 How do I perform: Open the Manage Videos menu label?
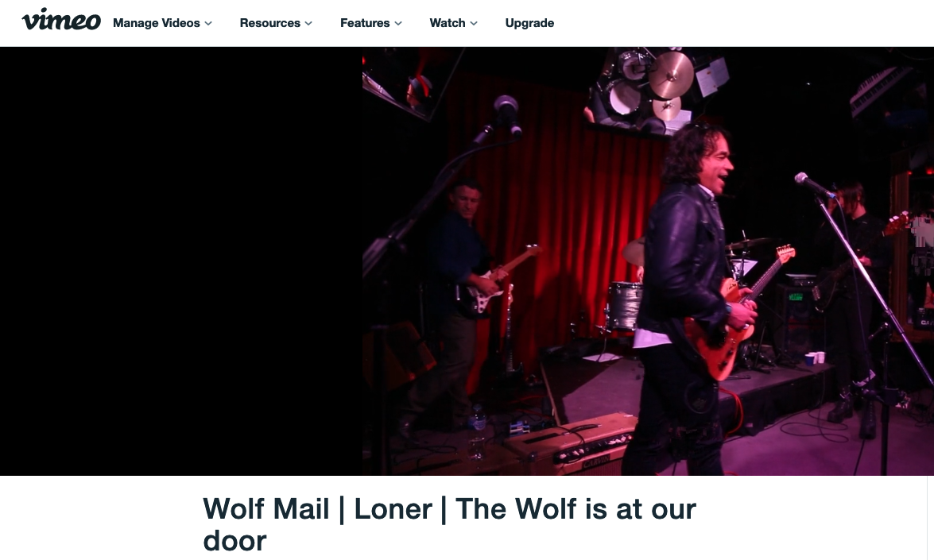156,23
